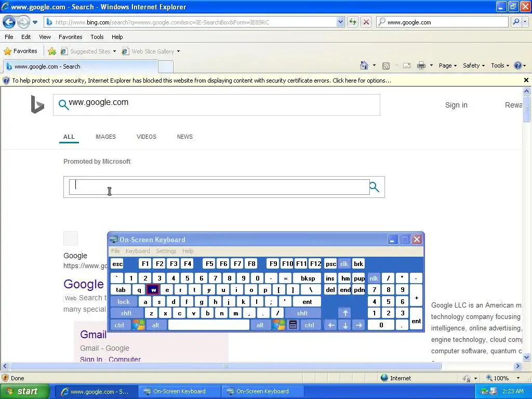This screenshot has width=532, height=399.
Task: Click the bksp key on On-Screen Keyboard
Action: pos(308,278)
